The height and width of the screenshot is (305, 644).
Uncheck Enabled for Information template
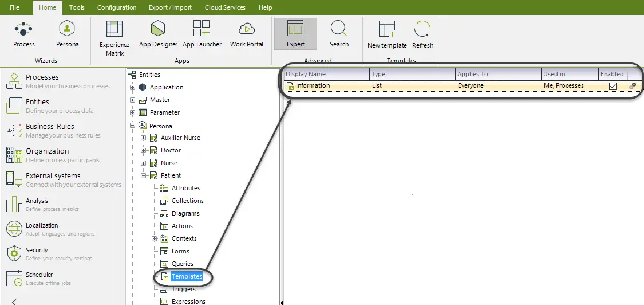pos(613,86)
